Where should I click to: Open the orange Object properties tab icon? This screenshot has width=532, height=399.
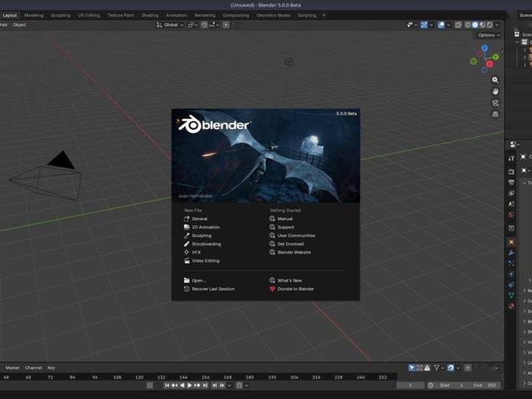pyautogui.click(x=511, y=242)
